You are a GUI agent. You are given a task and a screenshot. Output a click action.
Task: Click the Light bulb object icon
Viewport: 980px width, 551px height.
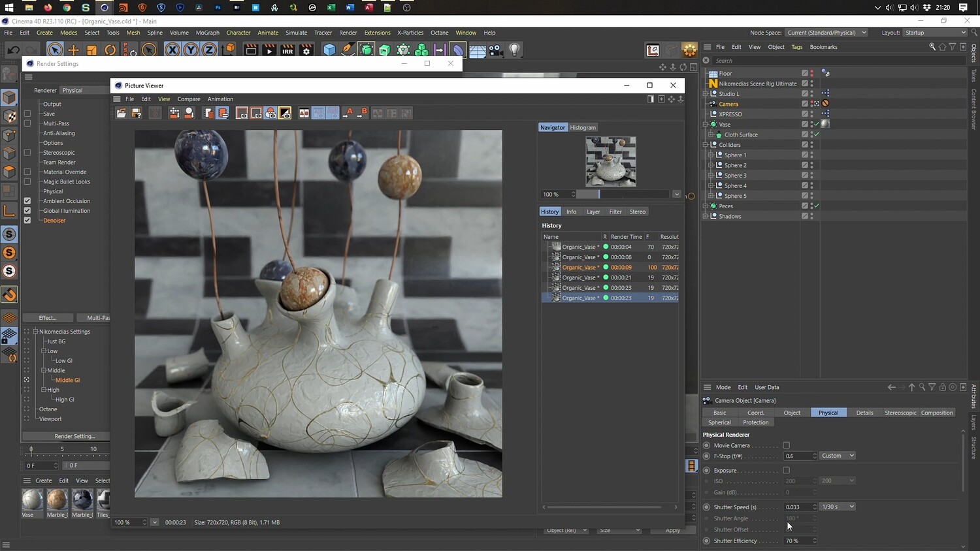tap(514, 50)
